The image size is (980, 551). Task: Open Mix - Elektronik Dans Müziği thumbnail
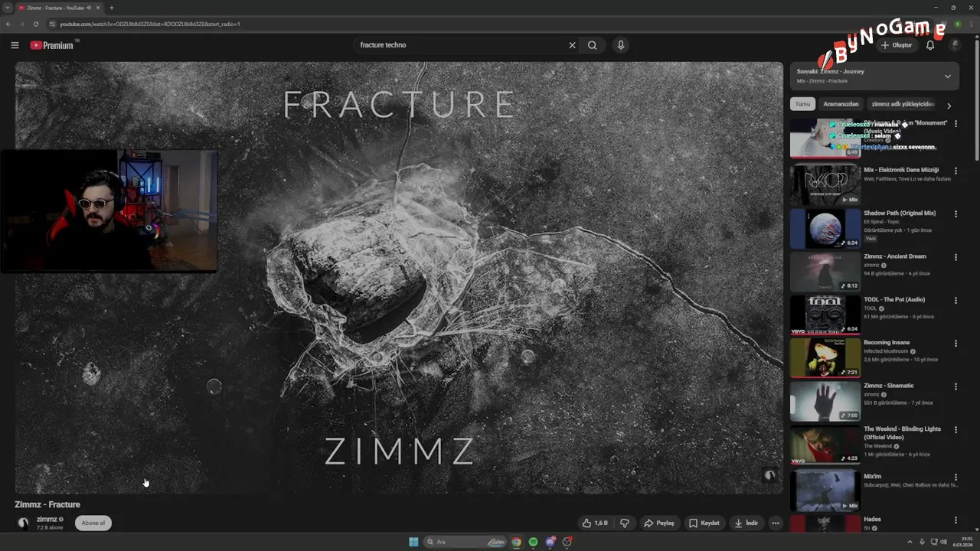[x=825, y=184]
